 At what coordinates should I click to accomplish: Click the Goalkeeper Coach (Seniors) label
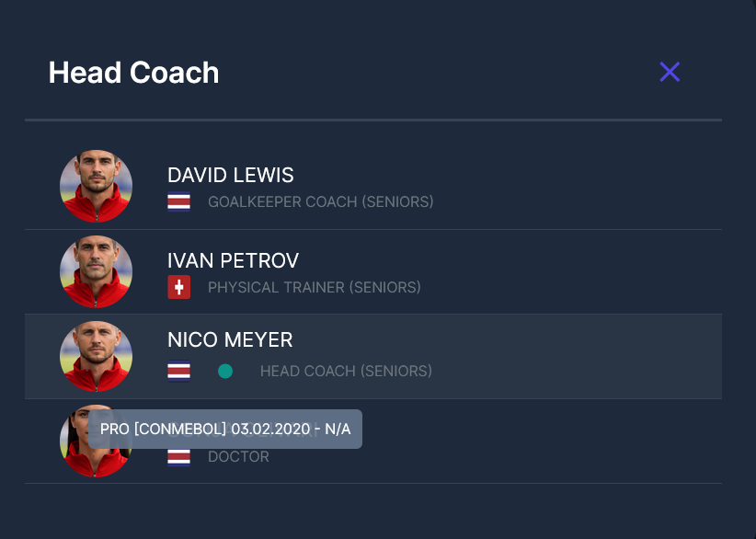[320, 201]
